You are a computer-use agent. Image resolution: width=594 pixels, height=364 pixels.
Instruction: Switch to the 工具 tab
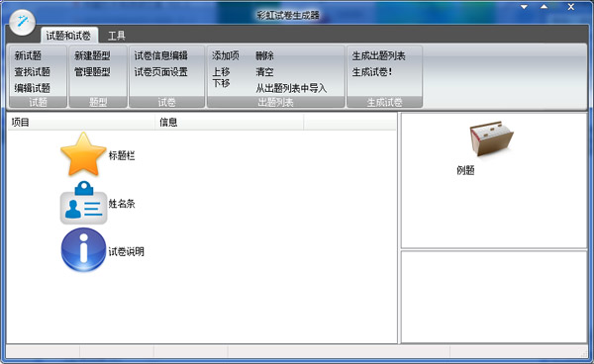(x=116, y=36)
